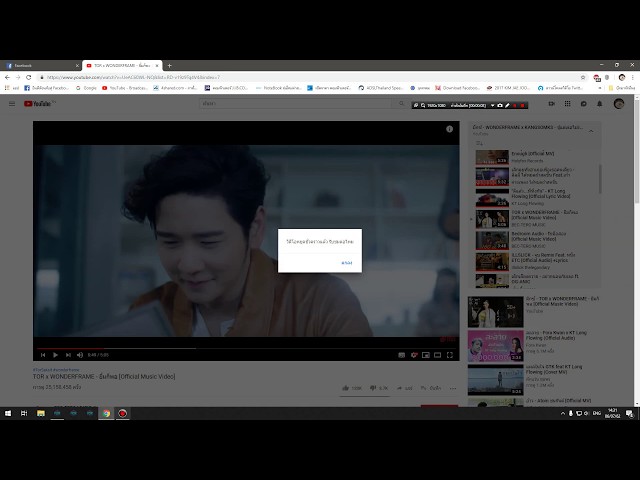640x480 pixels.
Task: Open File Explorer from the taskbar
Action: (x=41, y=413)
